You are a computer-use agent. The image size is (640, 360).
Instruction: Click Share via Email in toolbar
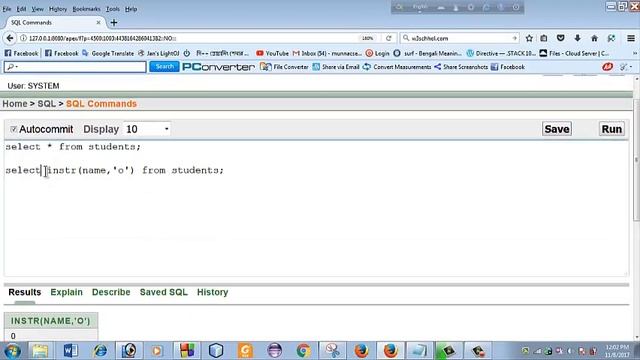tap(336, 67)
